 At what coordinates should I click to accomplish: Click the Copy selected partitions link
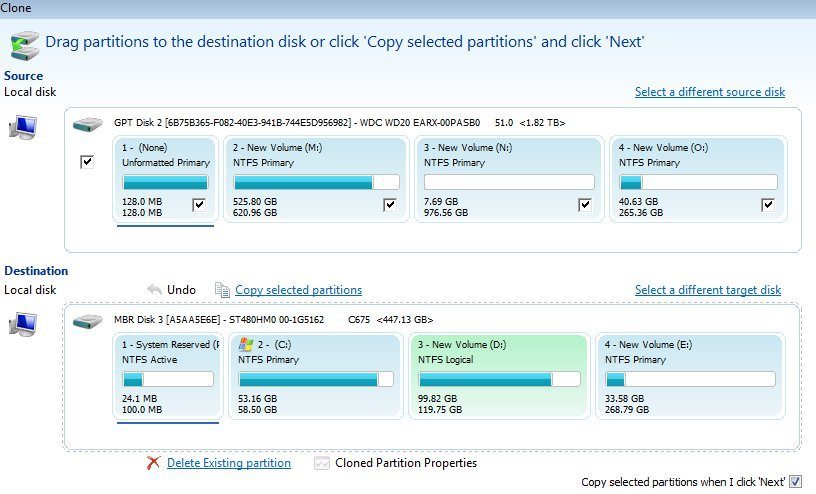click(x=299, y=290)
